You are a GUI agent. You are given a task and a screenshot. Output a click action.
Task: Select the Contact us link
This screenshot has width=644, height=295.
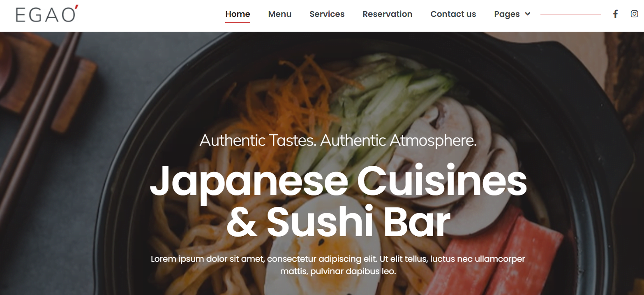point(453,14)
